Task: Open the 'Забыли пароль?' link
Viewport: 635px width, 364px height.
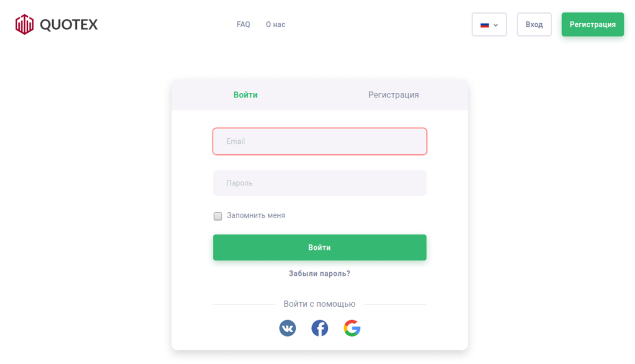Action: pos(319,273)
